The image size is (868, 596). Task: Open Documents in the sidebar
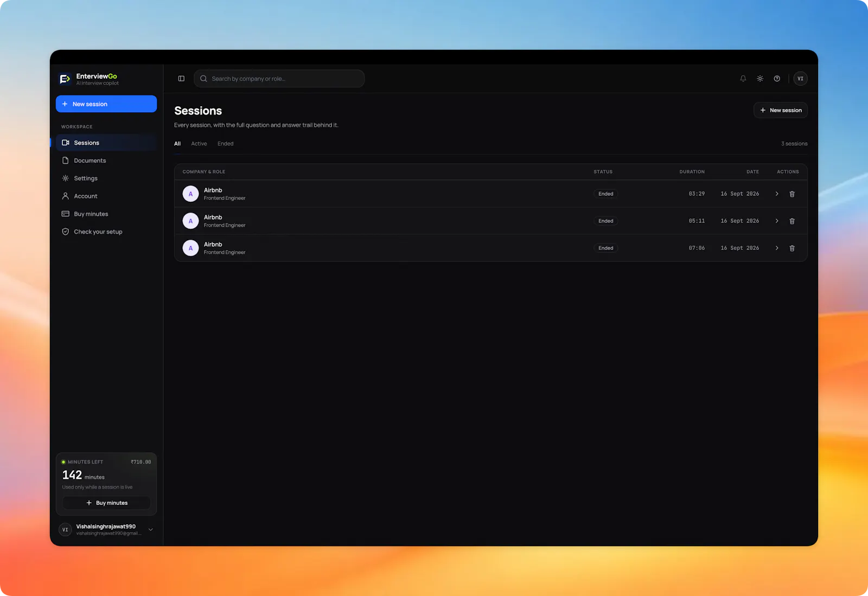pyautogui.click(x=106, y=161)
